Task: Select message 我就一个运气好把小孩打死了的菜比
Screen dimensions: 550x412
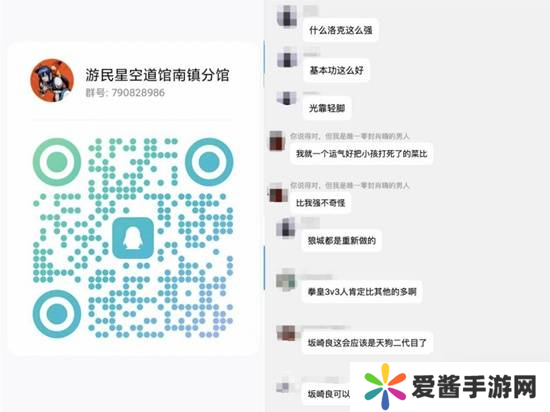Action: (x=361, y=154)
